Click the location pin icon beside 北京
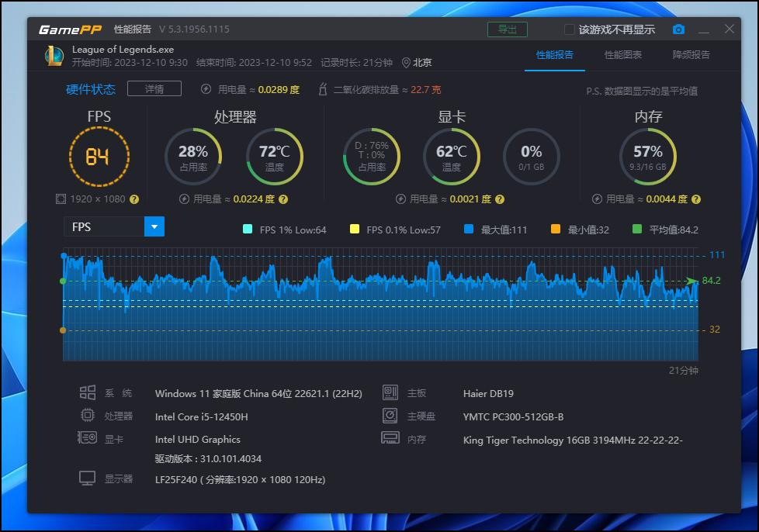The width and height of the screenshot is (759, 532). tap(406, 63)
